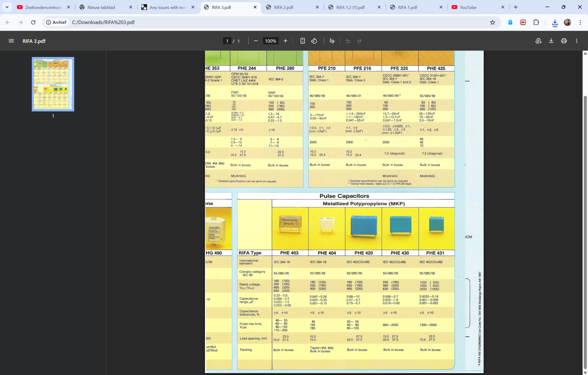Show browser downloads

click(555, 23)
